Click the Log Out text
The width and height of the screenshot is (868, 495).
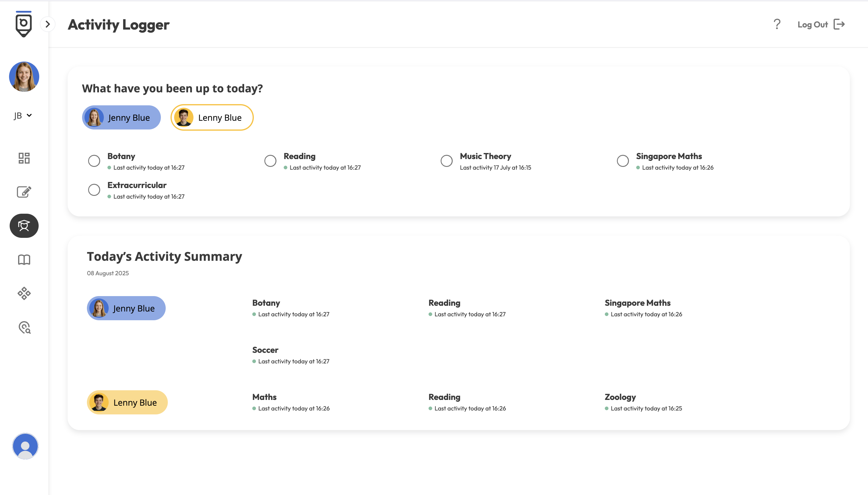812,24
